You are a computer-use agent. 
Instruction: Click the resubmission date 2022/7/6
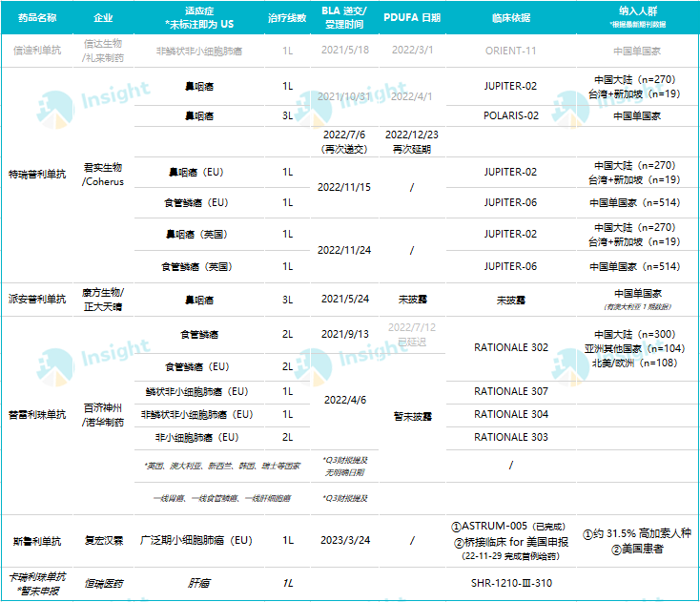pyautogui.click(x=344, y=135)
